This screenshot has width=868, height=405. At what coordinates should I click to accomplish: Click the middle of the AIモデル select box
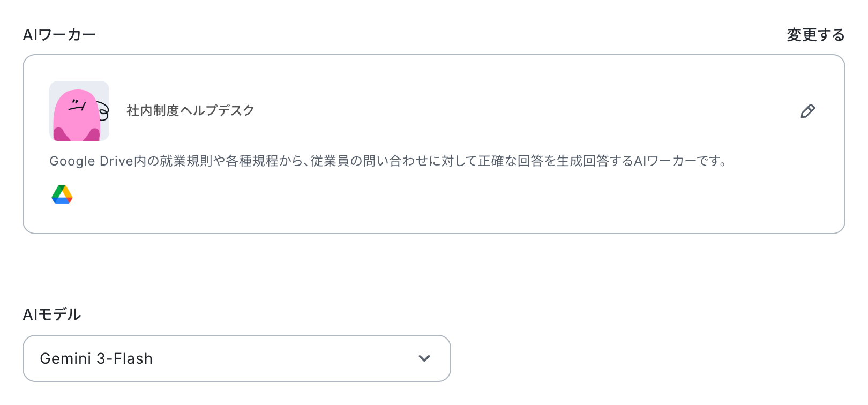pyautogui.click(x=236, y=358)
